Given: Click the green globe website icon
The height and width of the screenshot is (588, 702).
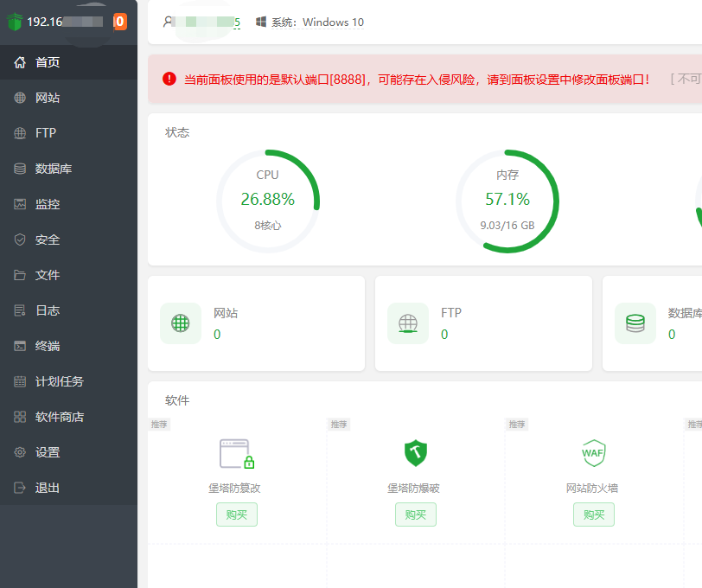Looking at the screenshot, I should click(181, 323).
